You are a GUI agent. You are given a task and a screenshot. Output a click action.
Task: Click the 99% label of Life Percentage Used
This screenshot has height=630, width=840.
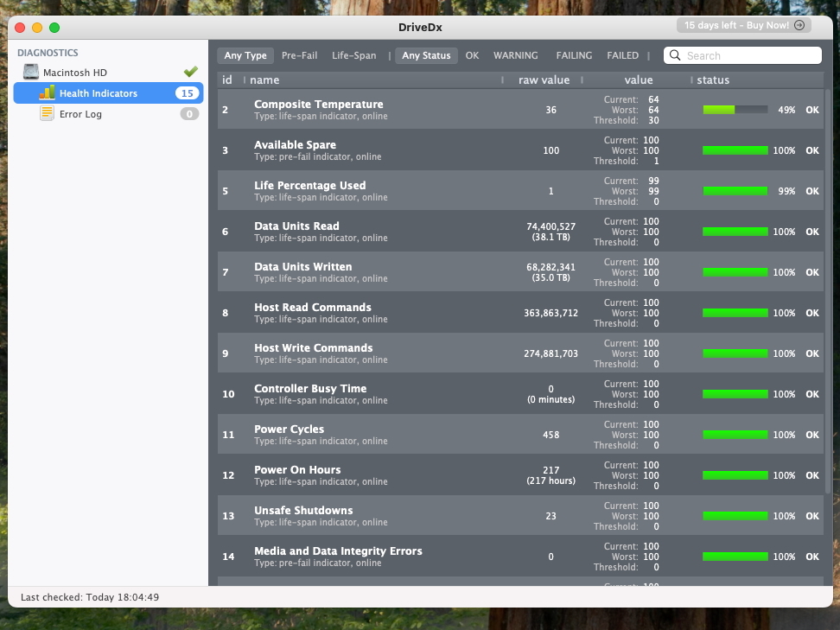[x=786, y=191]
